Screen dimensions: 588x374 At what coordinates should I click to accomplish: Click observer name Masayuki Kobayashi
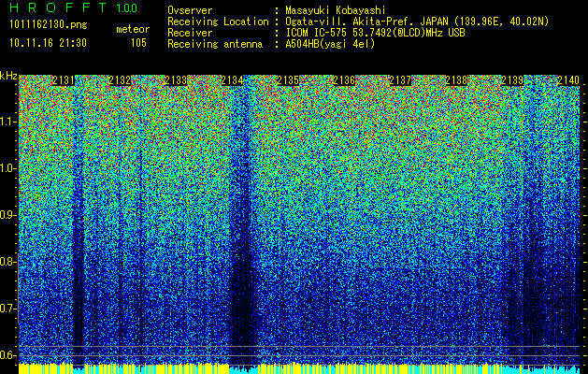pyautogui.click(x=336, y=10)
